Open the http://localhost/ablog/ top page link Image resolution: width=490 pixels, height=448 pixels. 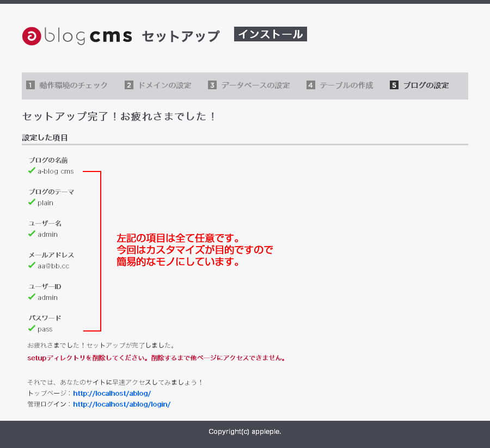(x=112, y=393)
